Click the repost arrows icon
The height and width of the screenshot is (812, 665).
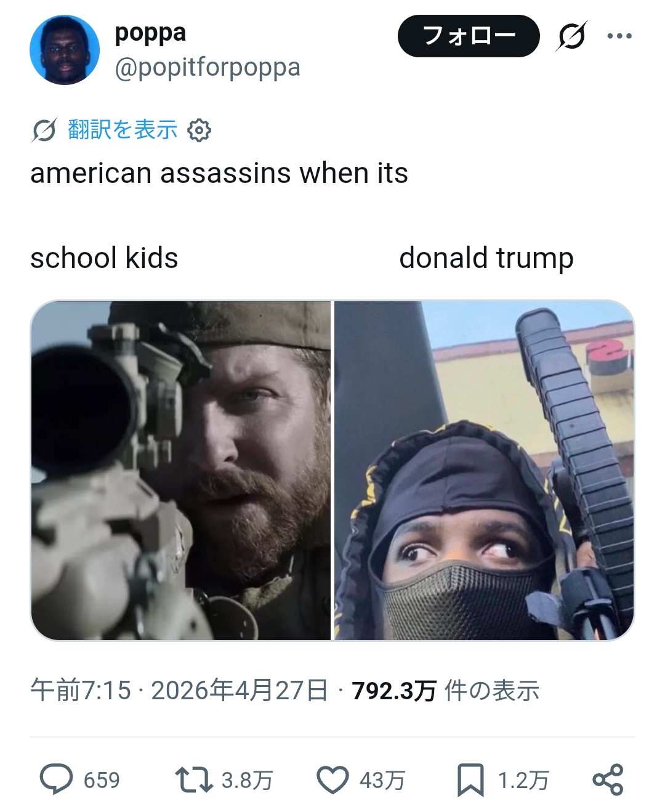click(194, 779)
